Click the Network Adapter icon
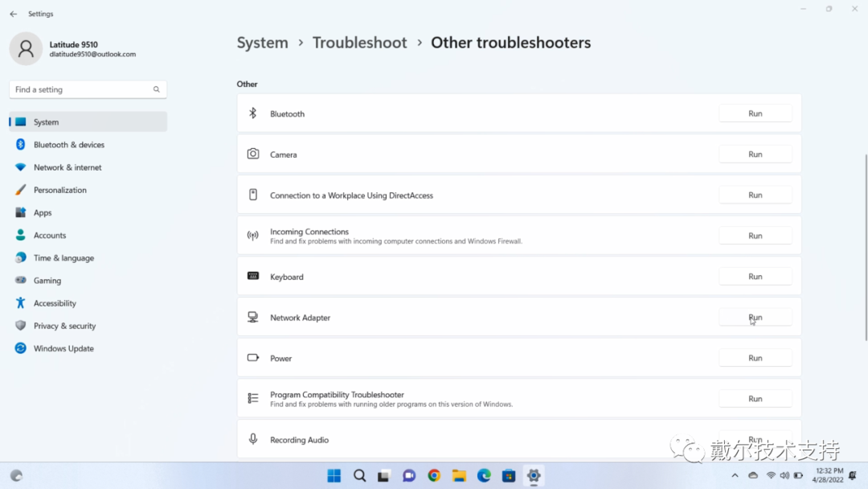 (253, 317)
